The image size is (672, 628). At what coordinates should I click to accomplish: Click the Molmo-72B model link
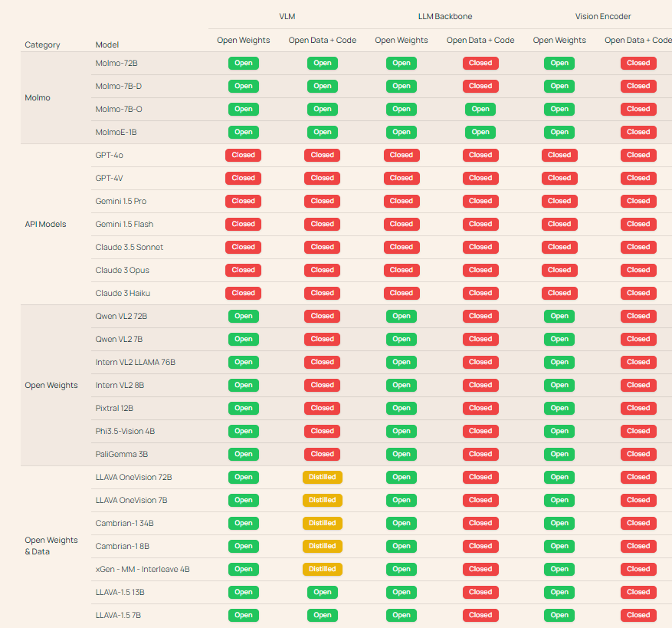[116, 63]
